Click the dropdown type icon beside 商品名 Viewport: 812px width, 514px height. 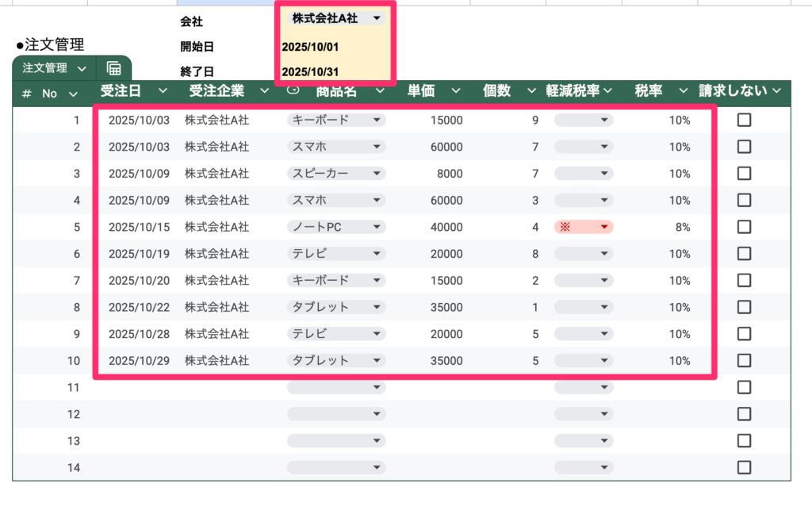point(293,91)
